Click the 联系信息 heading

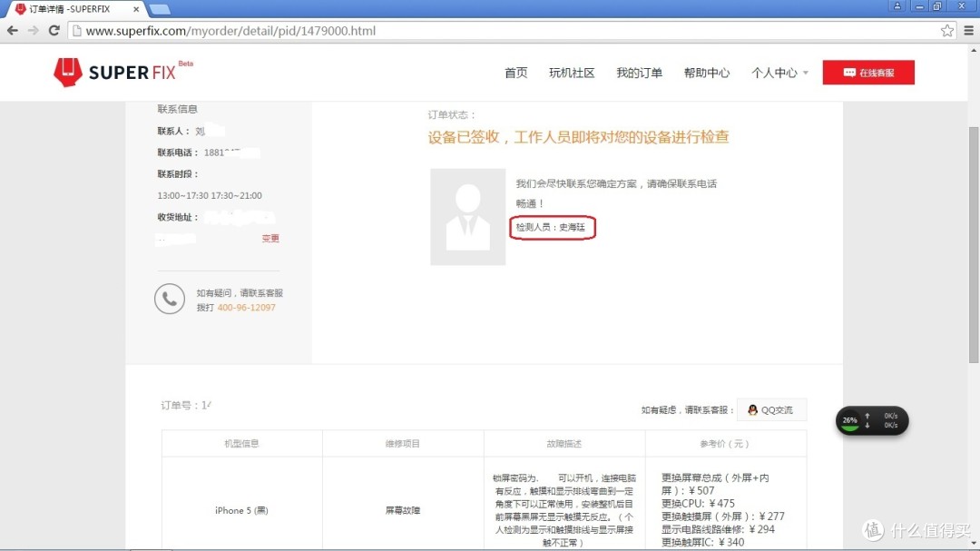177,109
